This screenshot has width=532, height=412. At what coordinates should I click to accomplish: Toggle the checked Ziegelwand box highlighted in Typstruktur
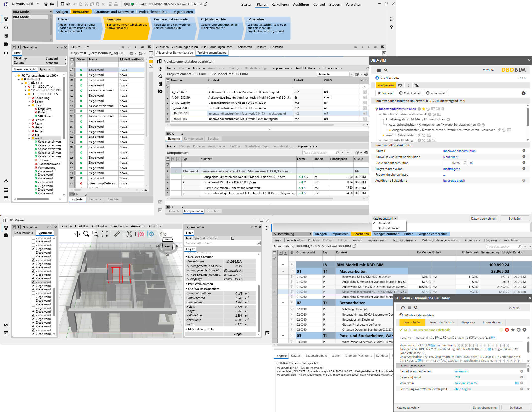click(33, 282)
